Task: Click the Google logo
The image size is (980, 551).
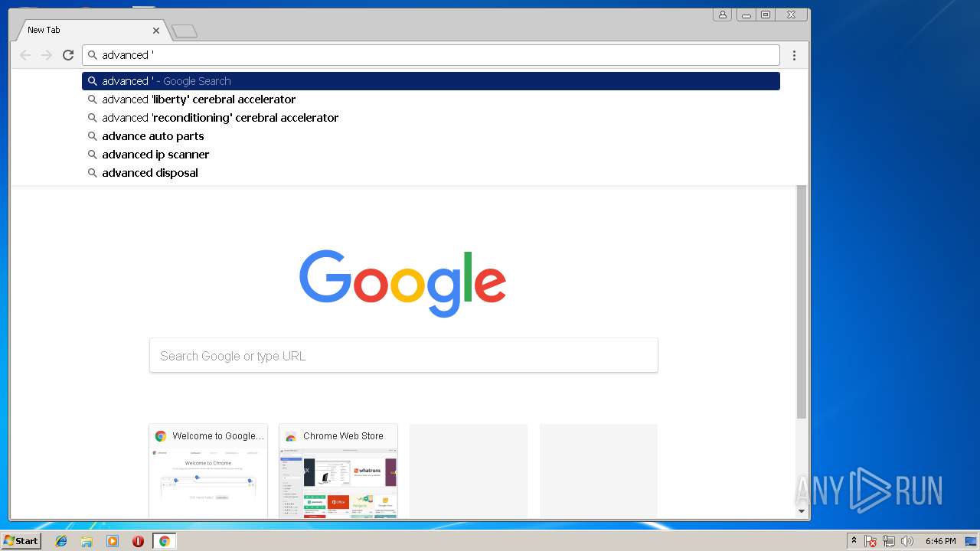Action: pos(403,283)
